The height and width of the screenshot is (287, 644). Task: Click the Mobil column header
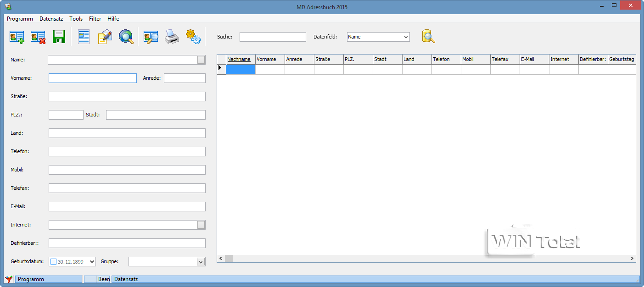(x=476, y=59)
